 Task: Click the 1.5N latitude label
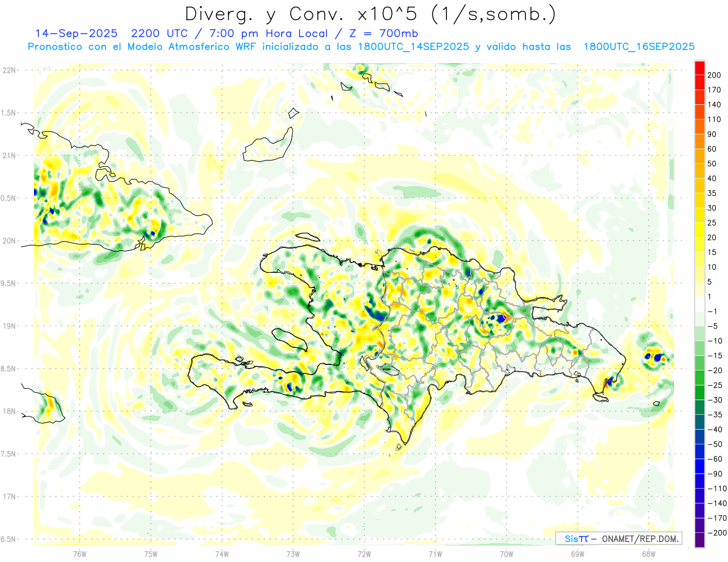(9, 113)
